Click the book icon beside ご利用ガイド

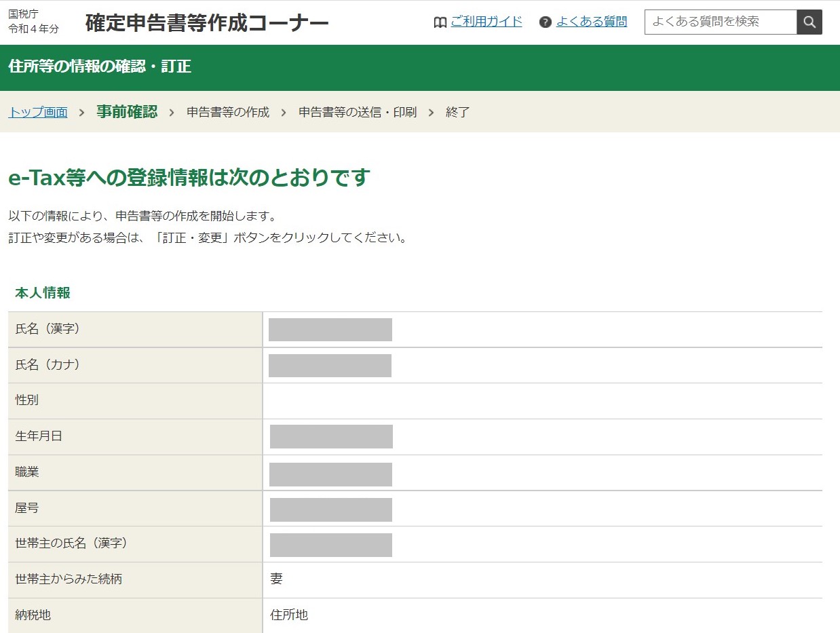(440, 22)
